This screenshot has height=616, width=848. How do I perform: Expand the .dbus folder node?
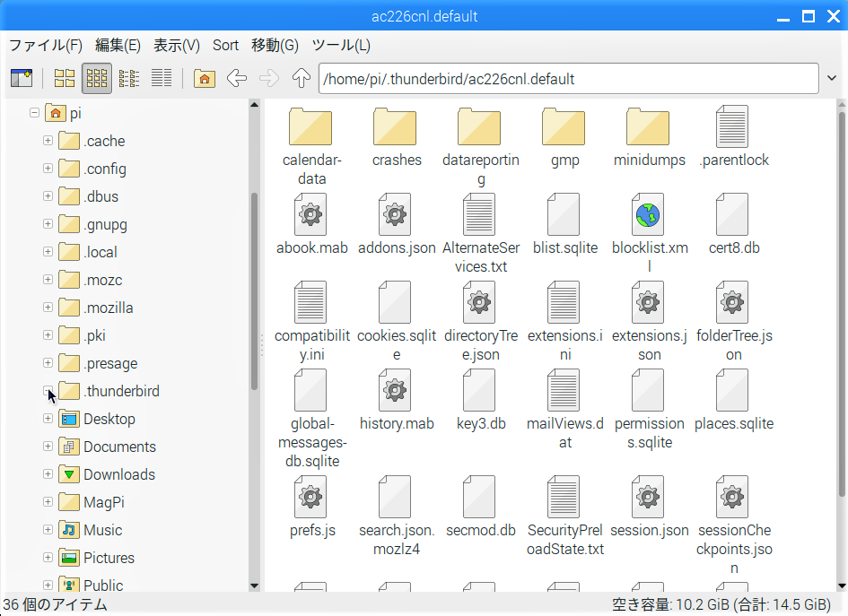(48, 196)
